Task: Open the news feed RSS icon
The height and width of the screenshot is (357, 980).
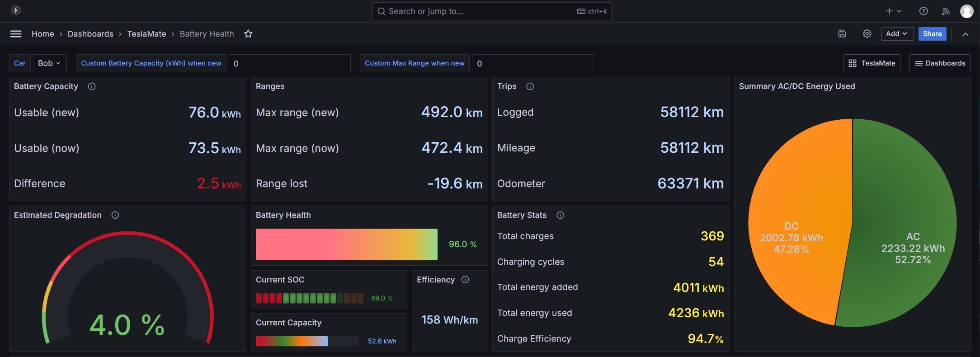Action: pyautogui.click(x=946, y=11)
